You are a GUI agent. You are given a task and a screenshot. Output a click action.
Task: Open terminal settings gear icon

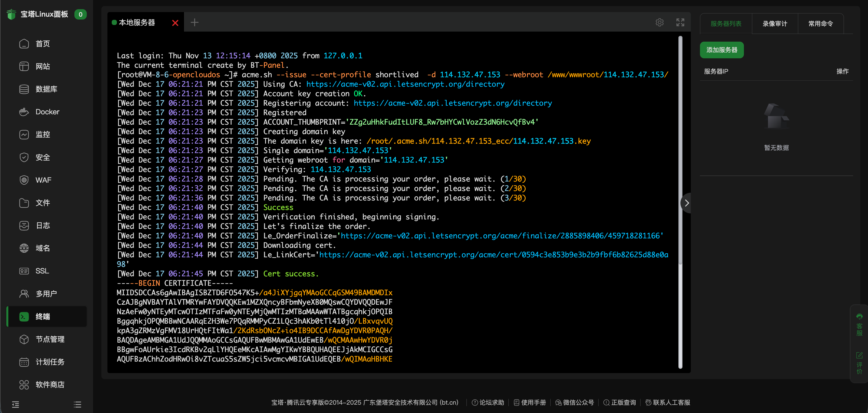[659, 23]
